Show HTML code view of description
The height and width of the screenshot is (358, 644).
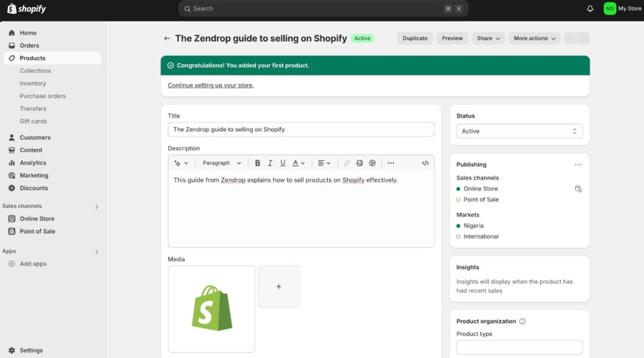point(425,163)
